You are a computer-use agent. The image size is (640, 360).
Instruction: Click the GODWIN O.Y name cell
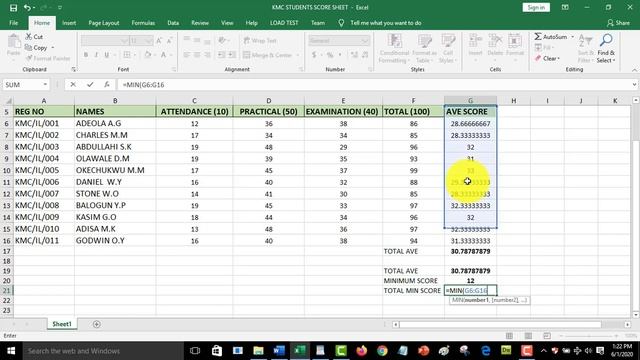tap(115, 241)
